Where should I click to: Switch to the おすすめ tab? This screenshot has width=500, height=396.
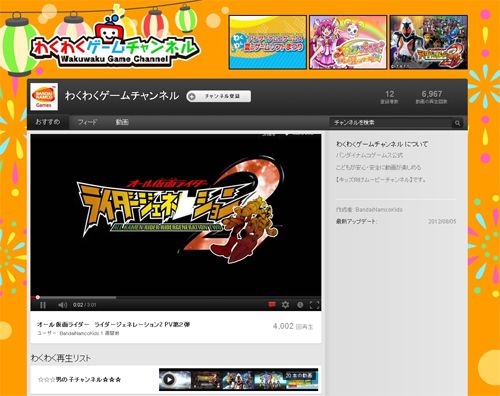pos(48,122)
